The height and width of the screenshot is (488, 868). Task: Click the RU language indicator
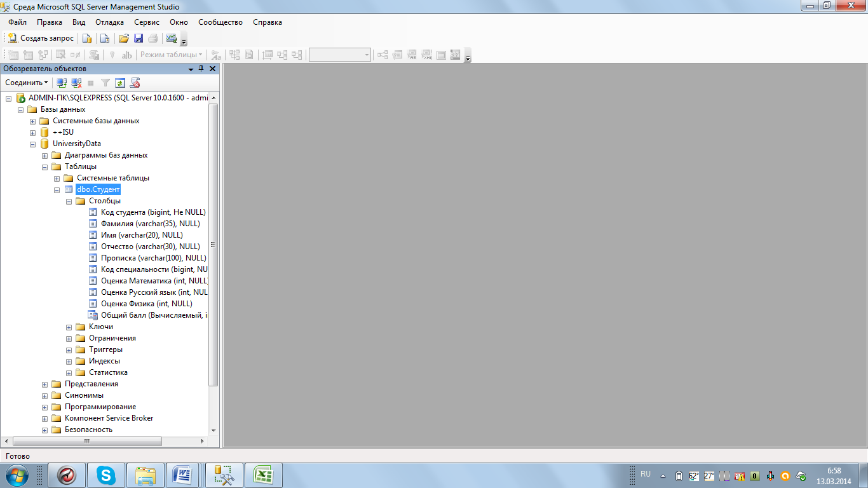(x=646, y=475)
